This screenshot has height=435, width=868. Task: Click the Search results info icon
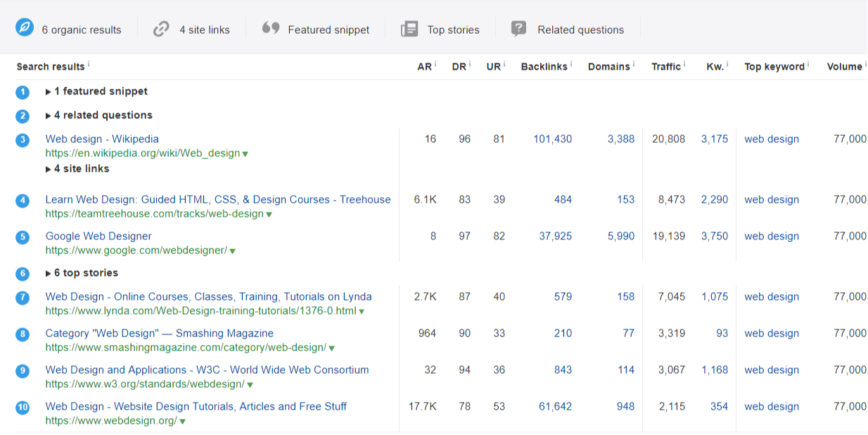point(87,64)
